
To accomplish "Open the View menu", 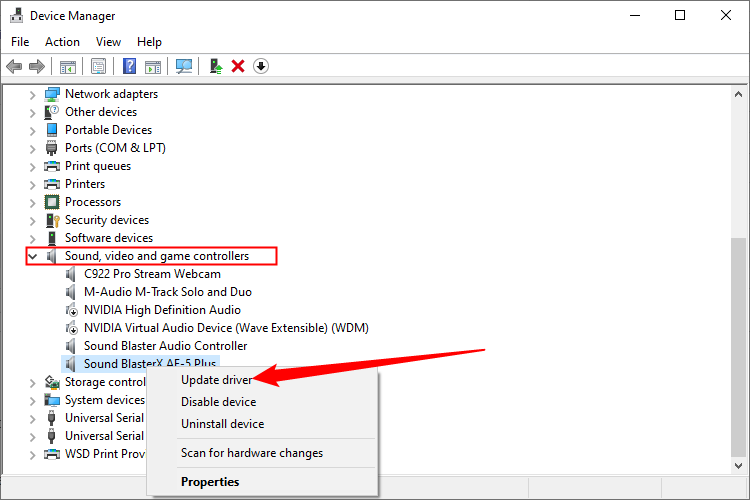I will click(108, 42).
